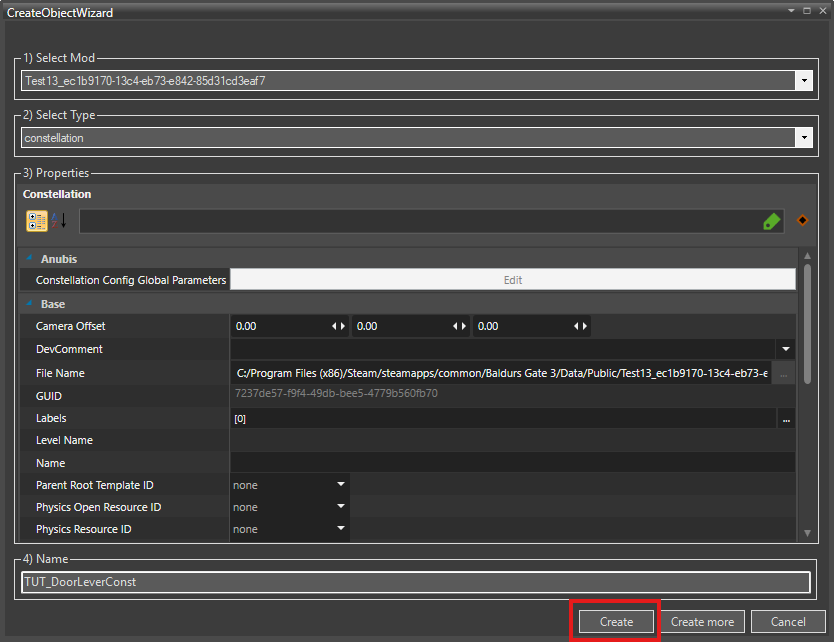The width and height of the screenshot is (834, 643).
Task: Click the Name property value field
Action: (513, 463)
